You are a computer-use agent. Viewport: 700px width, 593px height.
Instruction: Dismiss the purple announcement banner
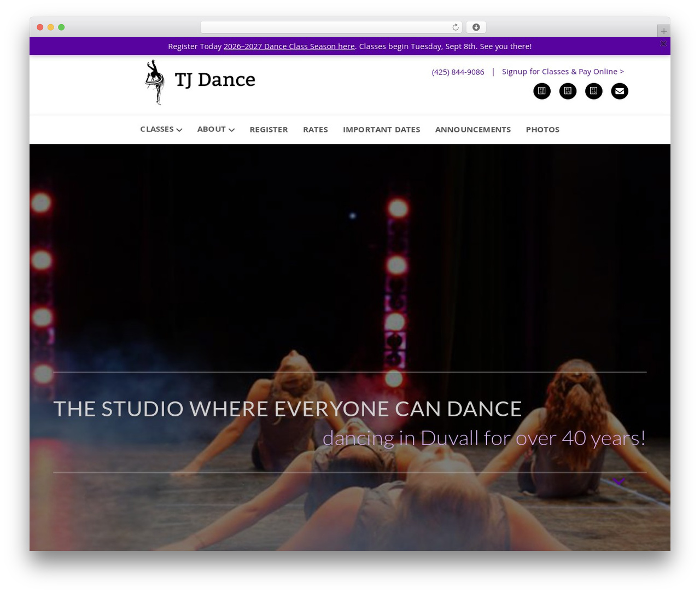pos(663,44)
